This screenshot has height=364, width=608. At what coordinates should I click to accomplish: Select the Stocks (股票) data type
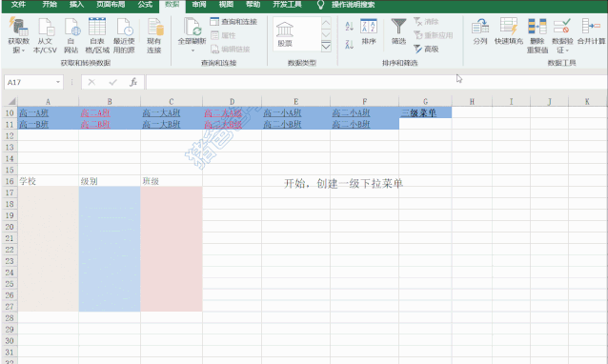point(285,34)
